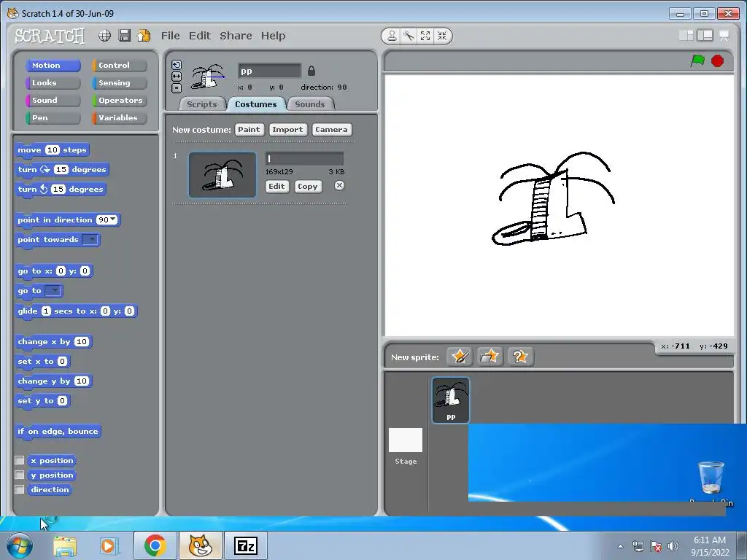
Task: Open the point towards dropdown
Action: (90, 239)
